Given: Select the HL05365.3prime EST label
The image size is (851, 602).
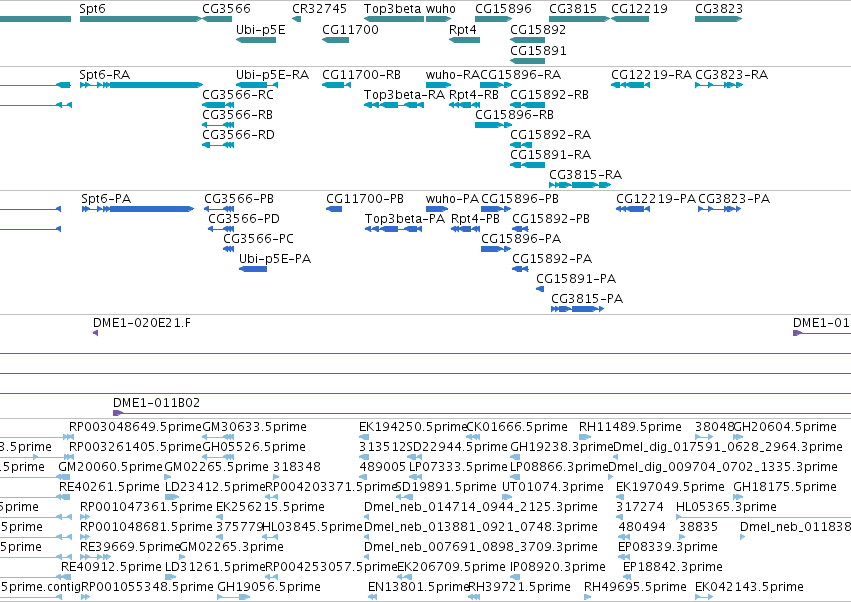Looking at the screenshot, I should [x=726, y=506].
